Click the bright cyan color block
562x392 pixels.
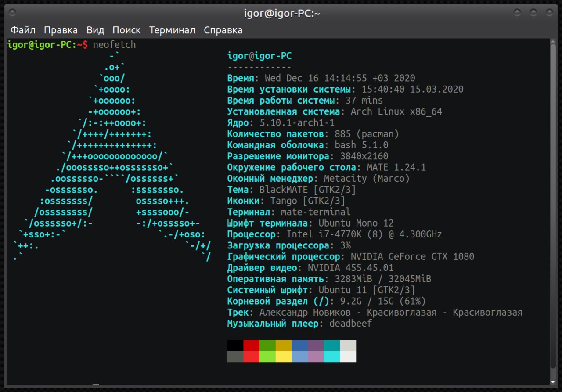coord(332,356)
